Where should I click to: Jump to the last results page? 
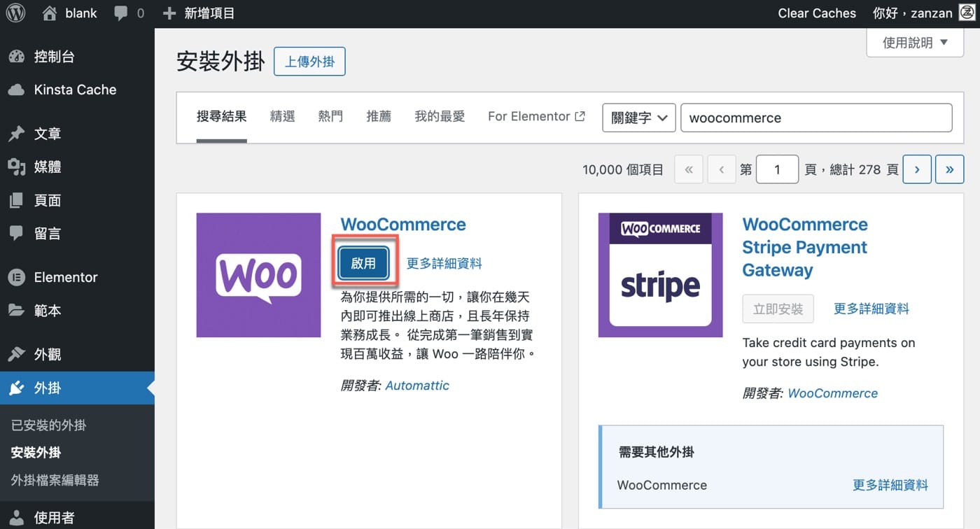pyautogui.click(x=950, y=169)
